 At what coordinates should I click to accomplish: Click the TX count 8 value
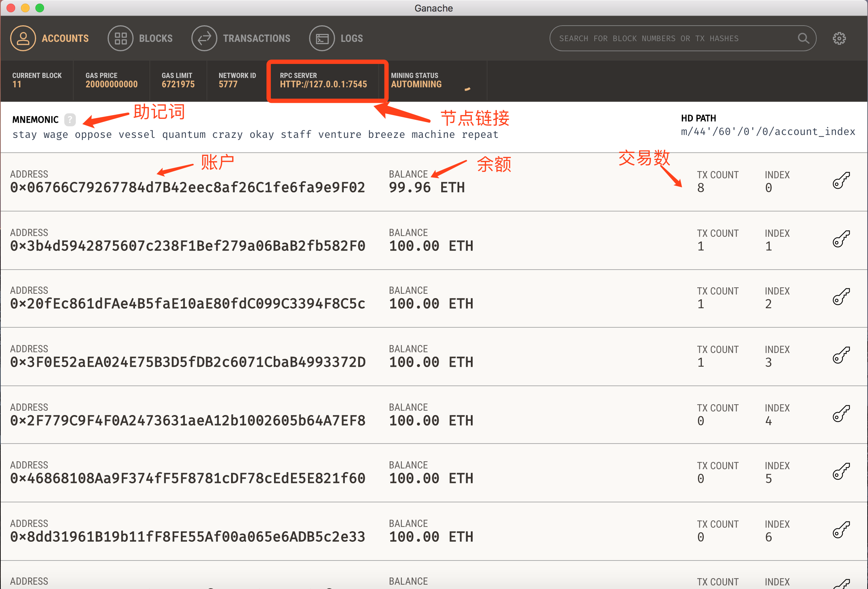coord(701,188)
